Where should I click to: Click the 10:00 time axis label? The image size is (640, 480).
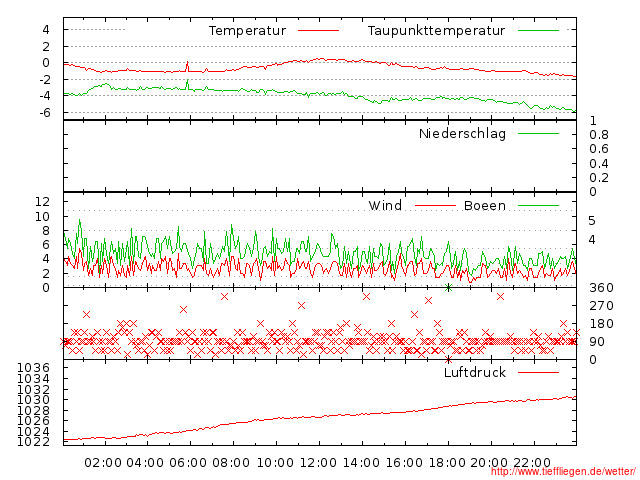point(275,463)
